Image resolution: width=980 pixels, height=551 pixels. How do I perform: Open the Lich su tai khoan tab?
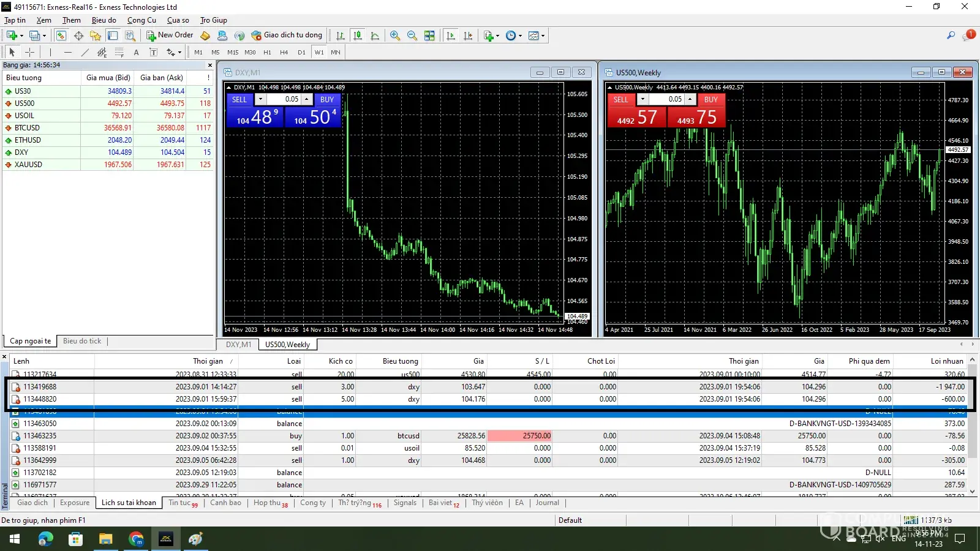pos(129,503)
